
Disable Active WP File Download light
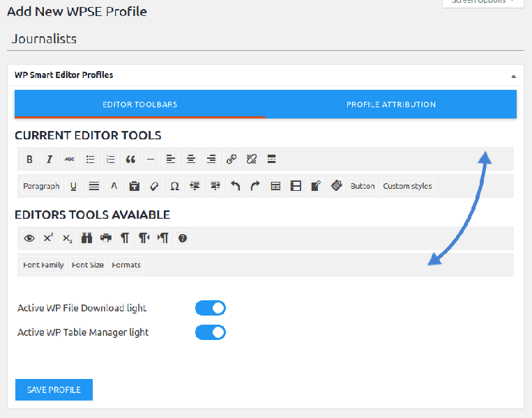tap(211, 308)
